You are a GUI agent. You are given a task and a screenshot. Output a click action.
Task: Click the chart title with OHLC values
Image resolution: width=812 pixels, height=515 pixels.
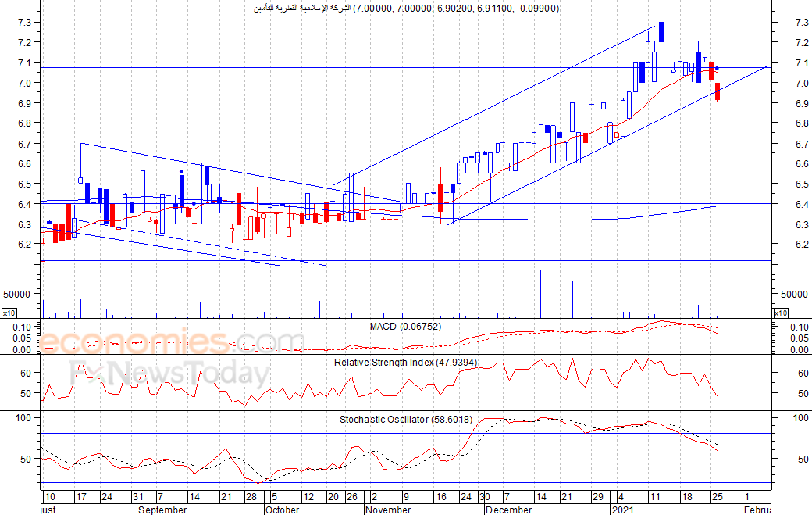pos(406,8)
